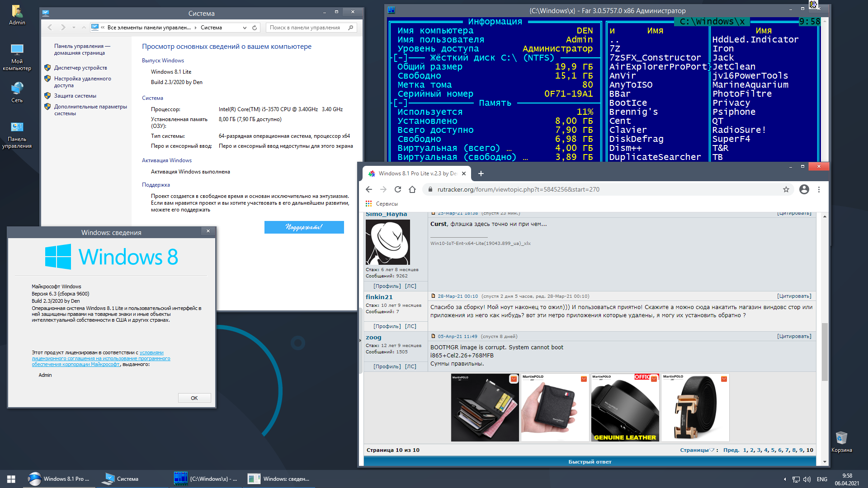Click Цитировать on zoog's post
Screen dimensions: 868x488
(794, 337)
